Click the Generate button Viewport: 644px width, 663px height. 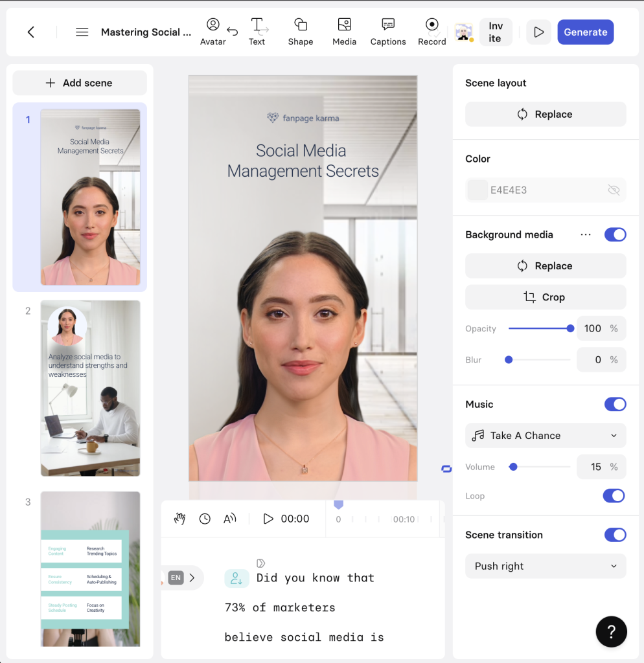coord(585,32)
